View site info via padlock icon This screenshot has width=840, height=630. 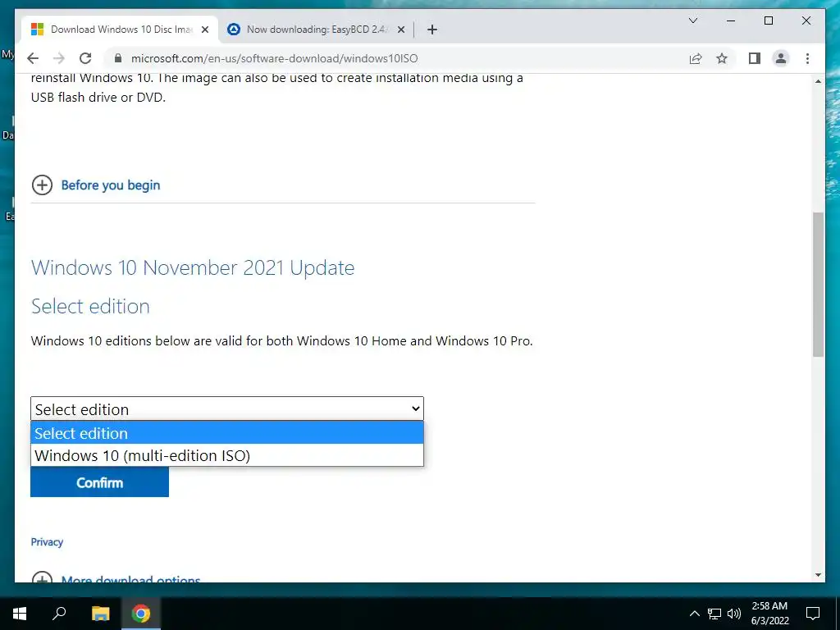(118, 58)
